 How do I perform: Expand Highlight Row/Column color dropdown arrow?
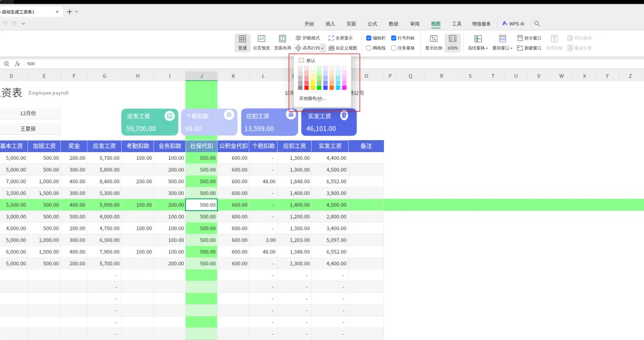coord(323,48)
